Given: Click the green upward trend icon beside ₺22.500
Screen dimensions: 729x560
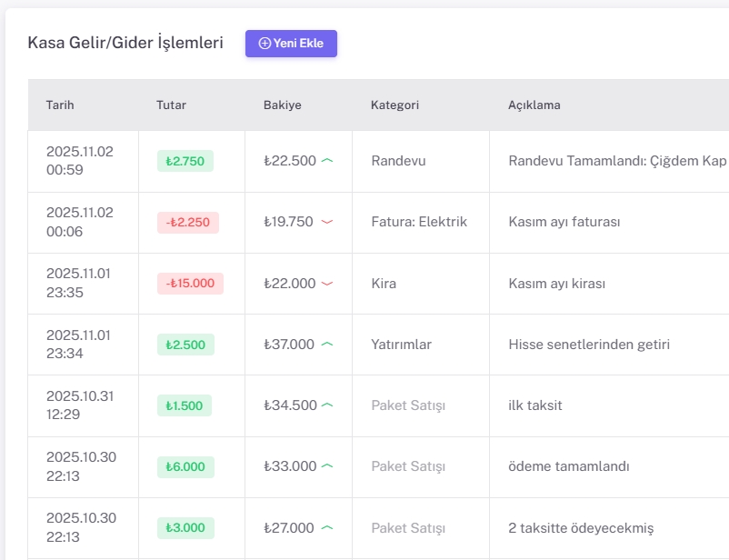Looking at the screenshot, I should 325,160.
